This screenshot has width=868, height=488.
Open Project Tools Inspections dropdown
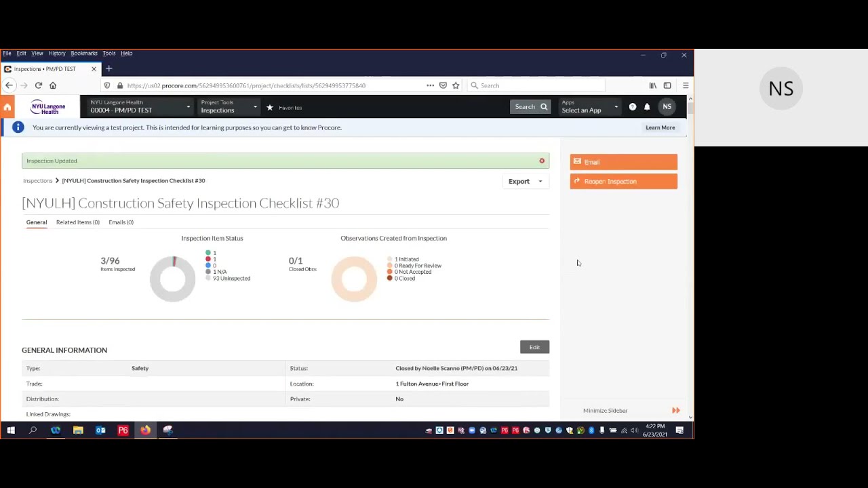229,107
